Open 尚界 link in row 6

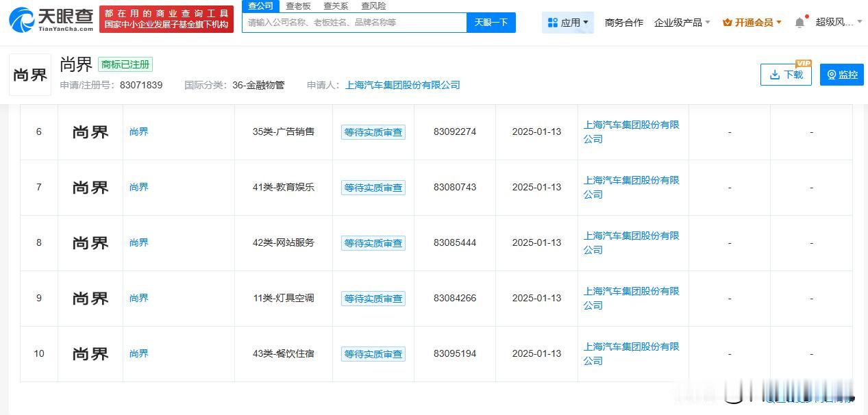(x=139, y=131)
